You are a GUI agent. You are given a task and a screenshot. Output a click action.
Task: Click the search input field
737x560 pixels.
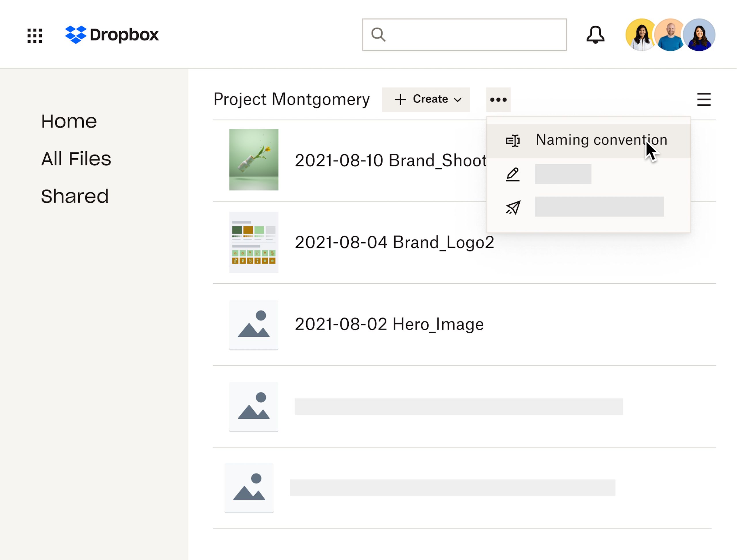(464, 35)
